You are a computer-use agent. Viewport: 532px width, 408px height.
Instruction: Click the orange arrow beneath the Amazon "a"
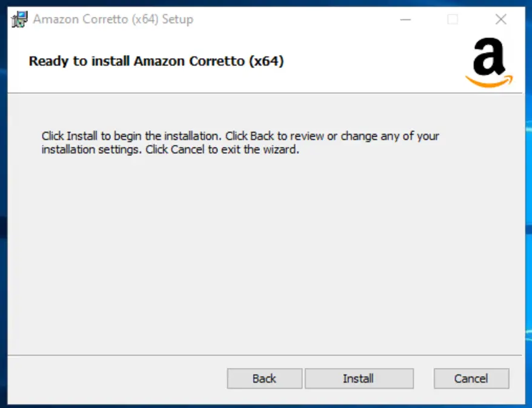pyautogui.click(x=489, y=82)
